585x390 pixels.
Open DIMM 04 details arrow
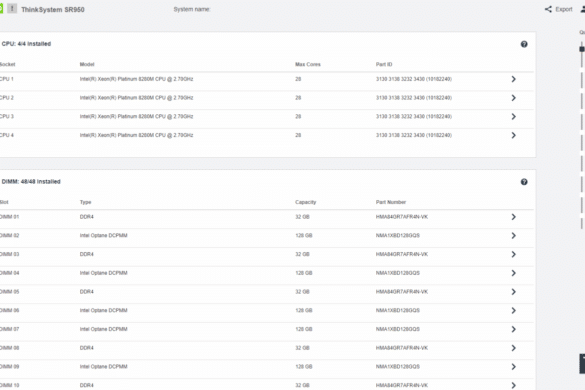513,273
